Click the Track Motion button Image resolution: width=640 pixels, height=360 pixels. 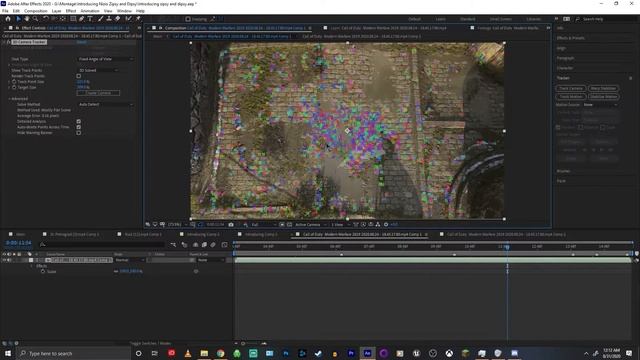tap(571, 97)
